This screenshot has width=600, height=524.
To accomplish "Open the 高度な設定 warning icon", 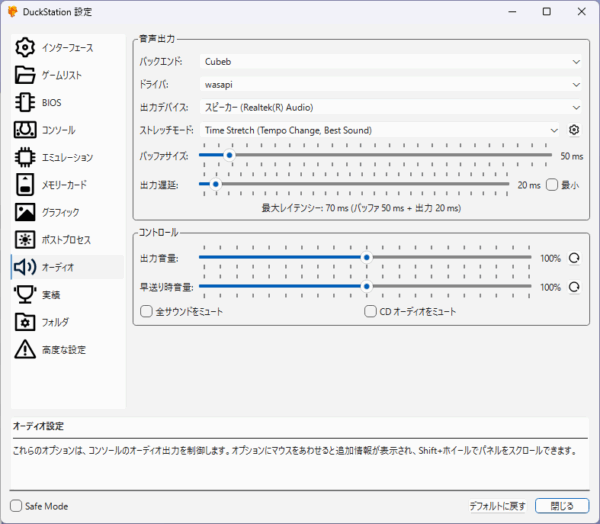I will coord(25,349).
